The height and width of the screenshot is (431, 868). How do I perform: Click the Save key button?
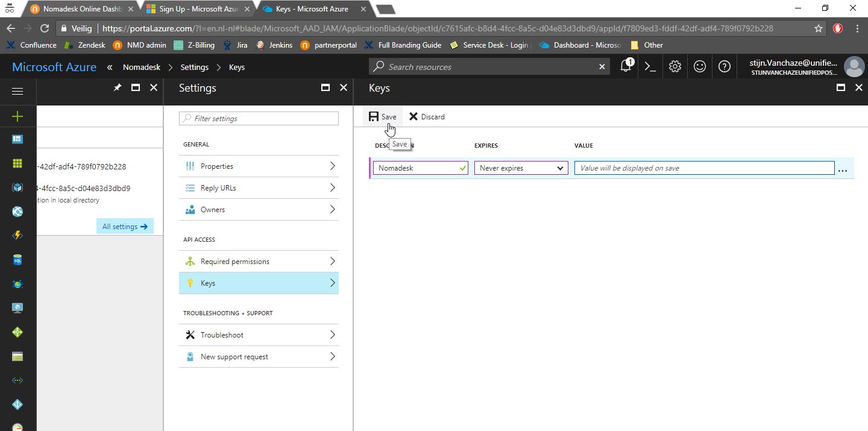point(383,117)
